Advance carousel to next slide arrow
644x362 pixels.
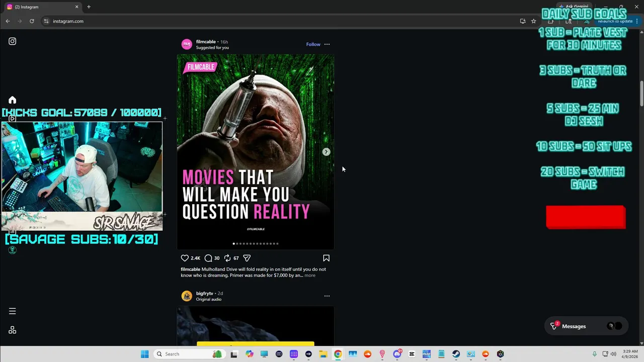[326, 152]
